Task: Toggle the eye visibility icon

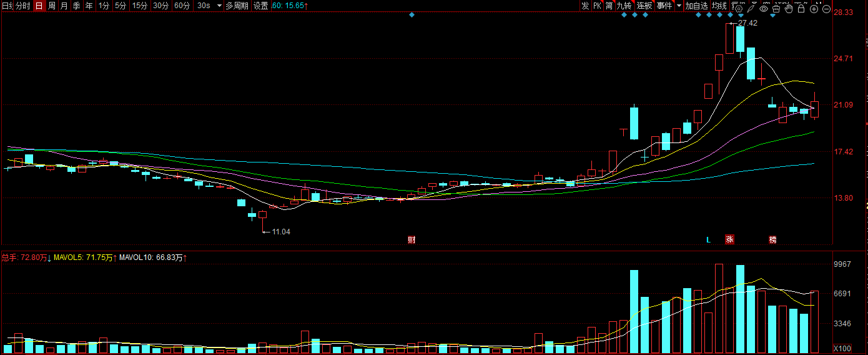Action: [x=764, y=9]
